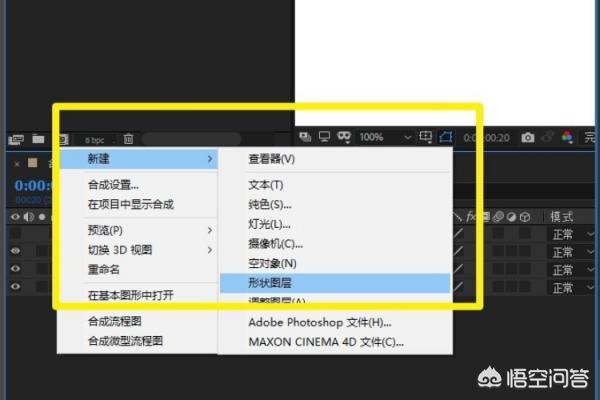Viewport: 600px width, 400px height.
Task: Enable video visibility box for first layer
Action: [15, 233]
